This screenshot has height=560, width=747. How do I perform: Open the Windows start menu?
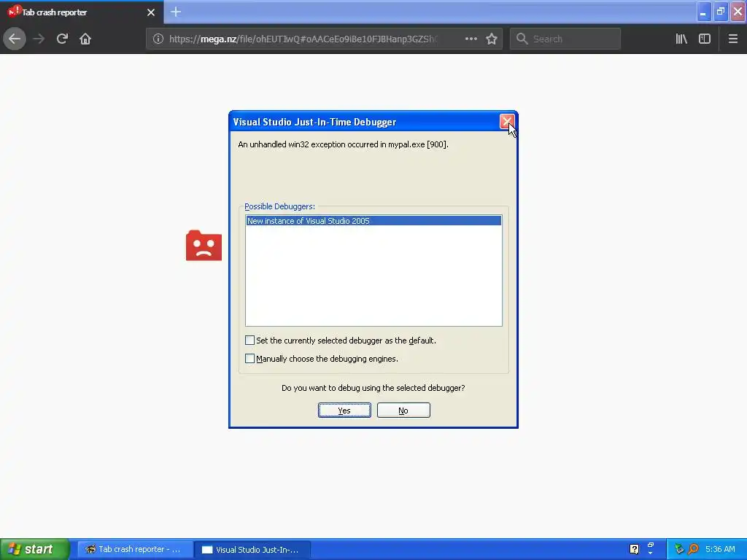click(34, 549)
